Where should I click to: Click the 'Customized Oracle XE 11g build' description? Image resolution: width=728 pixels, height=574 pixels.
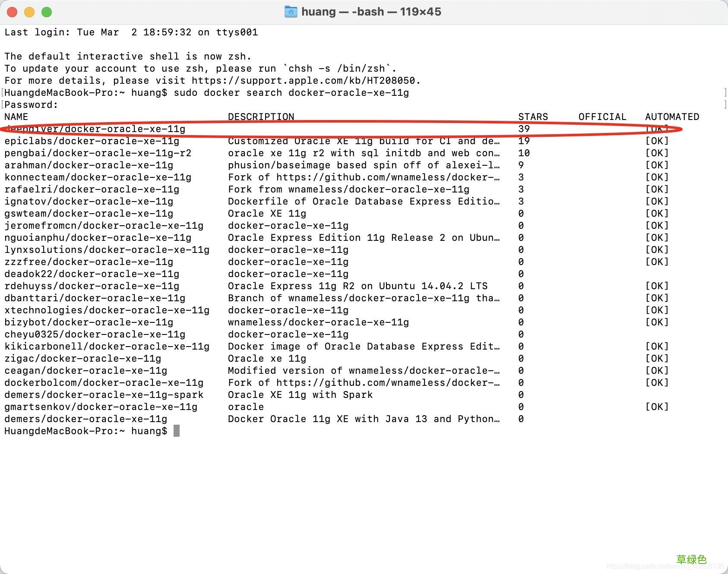364,141
